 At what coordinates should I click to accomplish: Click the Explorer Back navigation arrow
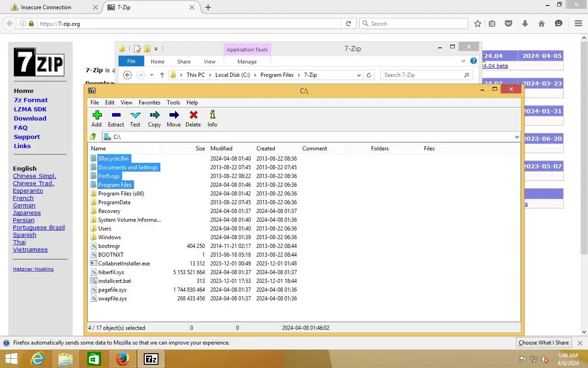click(128, 75)
